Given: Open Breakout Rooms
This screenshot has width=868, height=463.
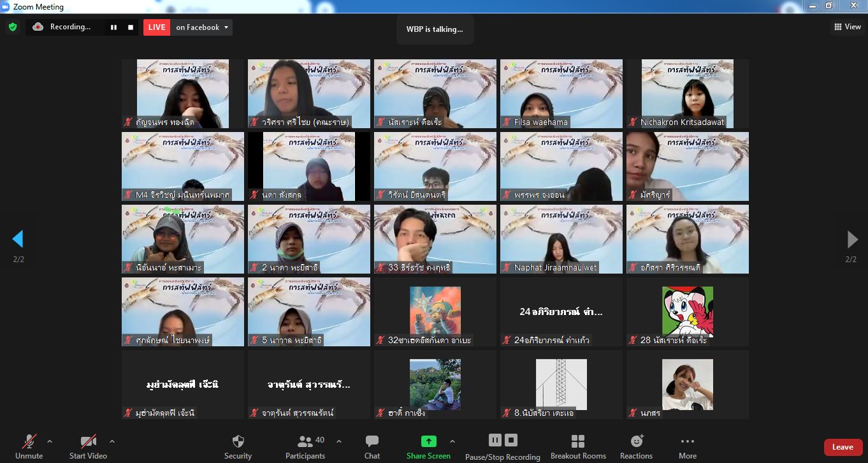Looking at the screenshot, I should [x=578, y=442].
